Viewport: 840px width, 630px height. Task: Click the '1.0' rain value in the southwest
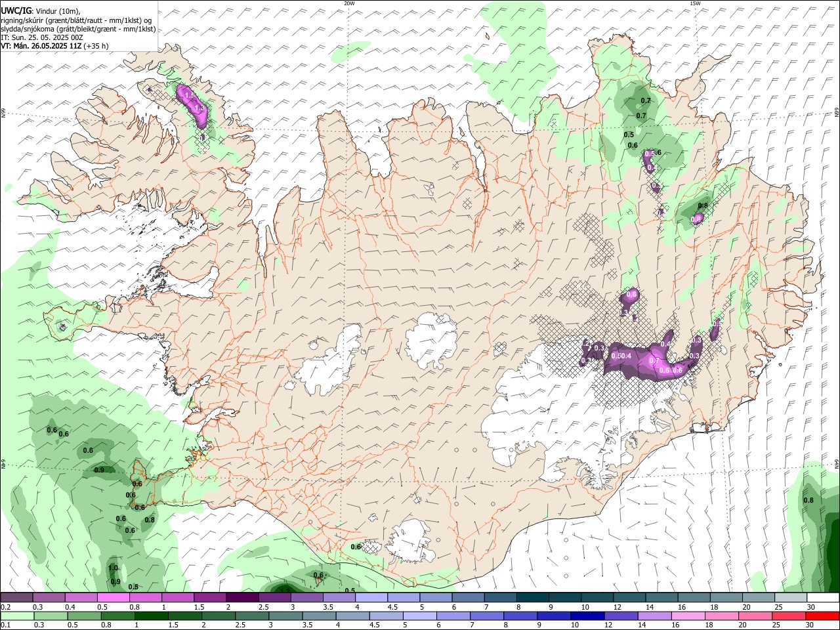pyautogui.click(x=113, y=568)
